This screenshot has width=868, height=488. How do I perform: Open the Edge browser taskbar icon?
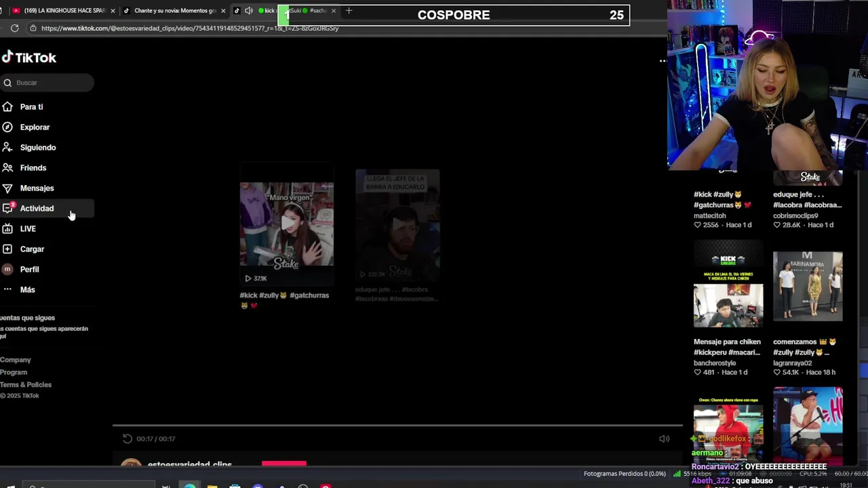tap(190, 485)
